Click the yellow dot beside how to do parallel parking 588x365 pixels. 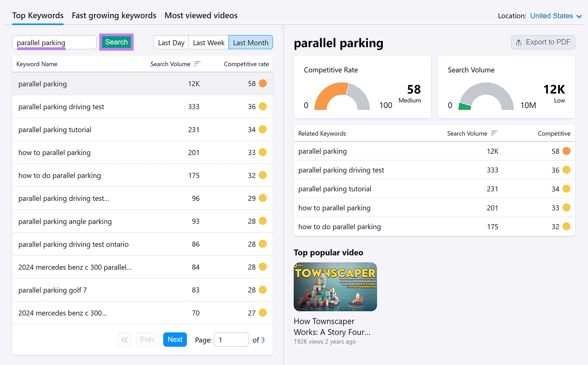[x=262, y=176]
